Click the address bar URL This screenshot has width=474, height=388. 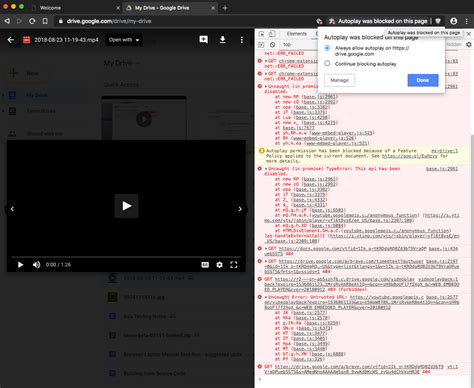(x=109, y=21)
